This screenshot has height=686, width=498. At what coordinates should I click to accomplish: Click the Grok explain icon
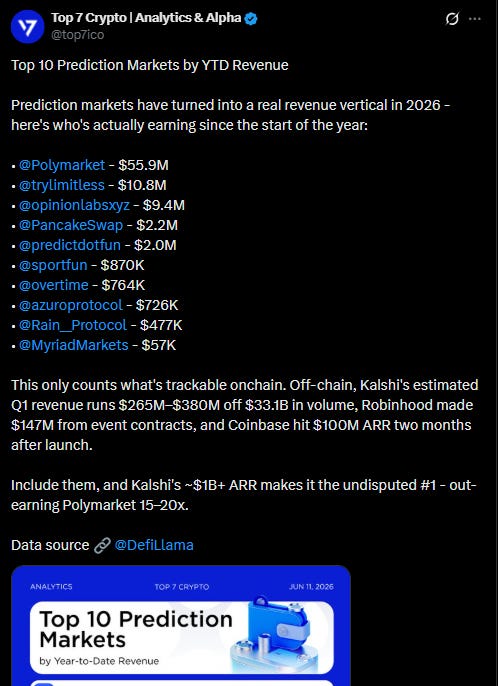[452, 19]
